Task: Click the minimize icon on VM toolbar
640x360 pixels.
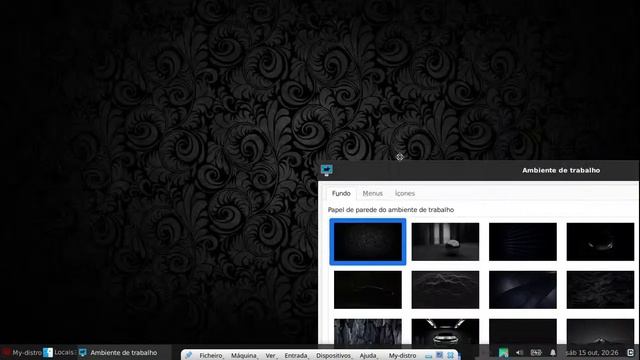Action: [428, 356]
